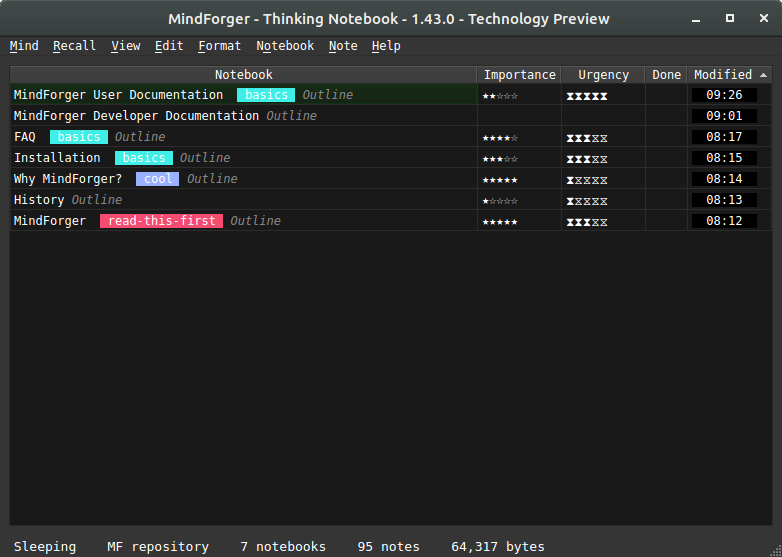Click urgency hourglasses in the FAQ row

(x=587, y=138)
